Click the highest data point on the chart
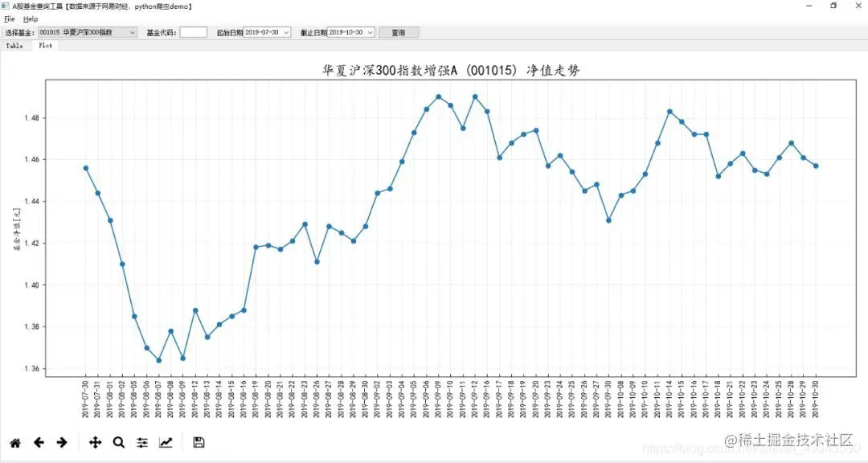Viewport: 868px width, 463px height. point(474,96)
